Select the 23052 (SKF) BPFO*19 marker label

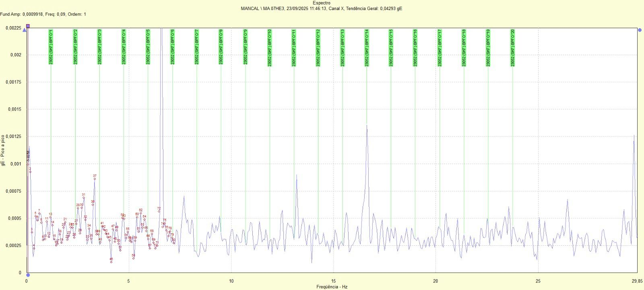[x=488, y=47]
